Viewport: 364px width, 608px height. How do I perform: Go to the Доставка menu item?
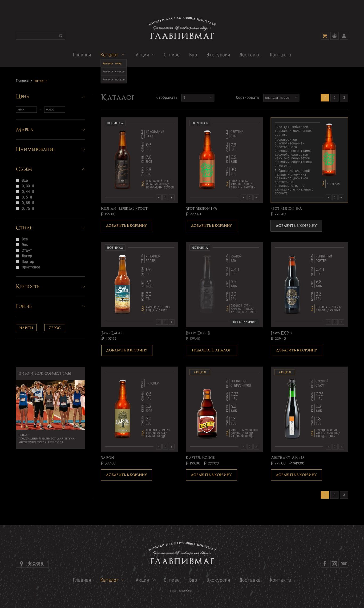tap(250, 55)
